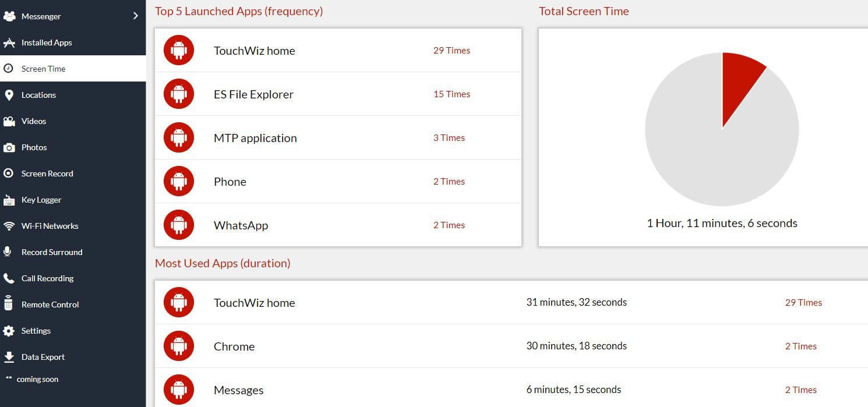868x407 pixels.
Task: Expand the Messenger submenu arrow
Action: tap(136, 16)
